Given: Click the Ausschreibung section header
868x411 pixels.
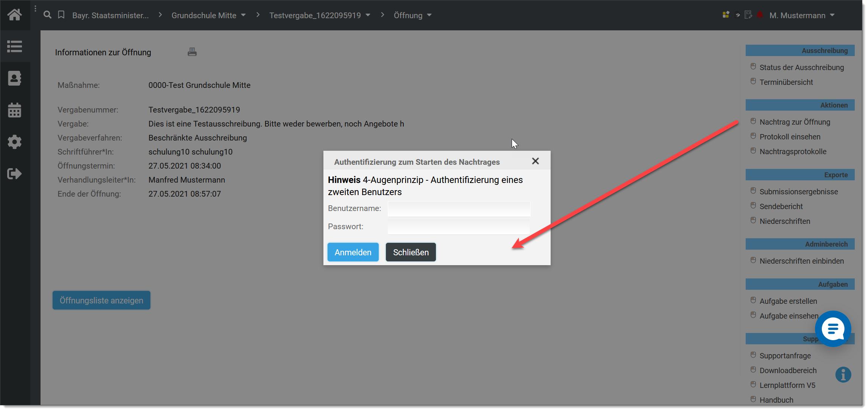Looking at the screenshot, I should [x=800, y=50].
